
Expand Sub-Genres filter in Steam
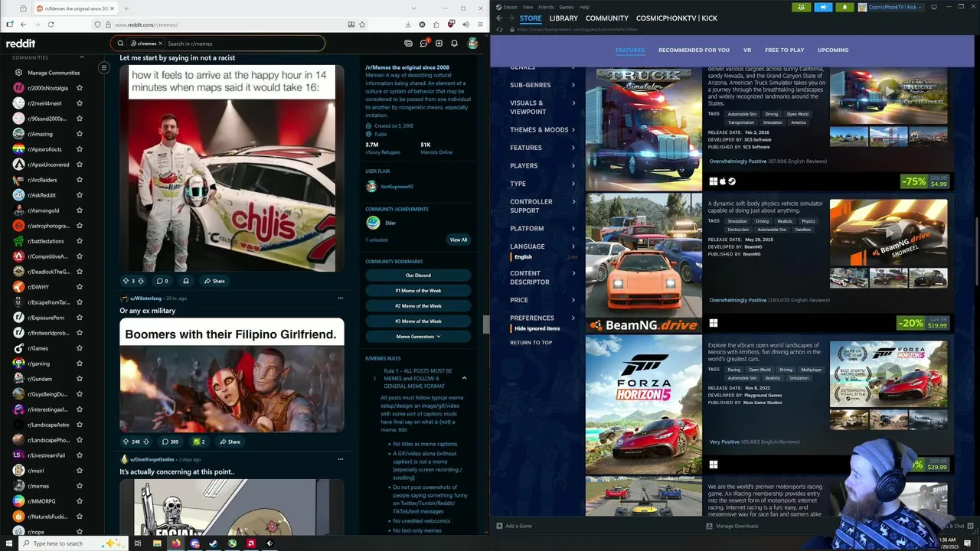tap(542, 85)
